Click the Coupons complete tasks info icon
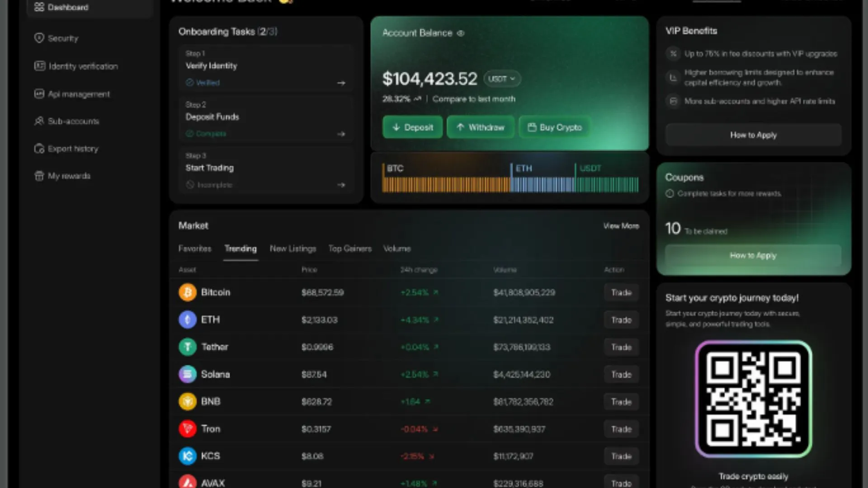Image resolution: width=868 pixels, height=488 pixels. (670, 193)
